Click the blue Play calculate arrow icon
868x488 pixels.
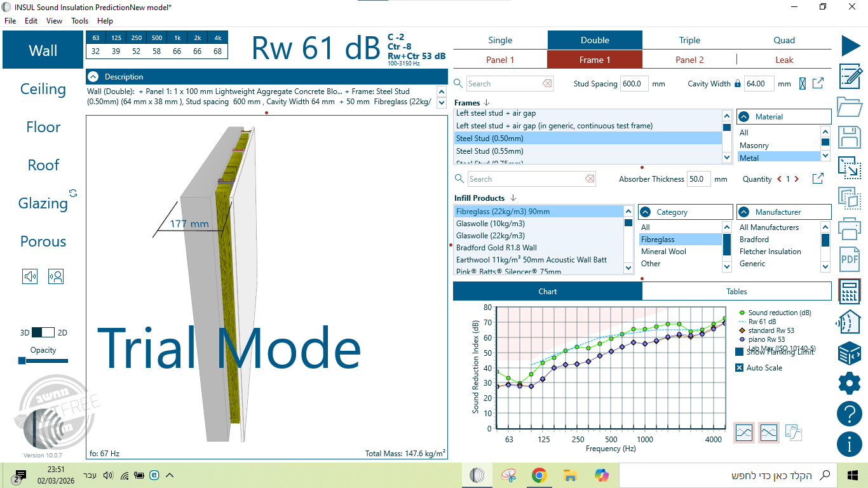pos(850,45)
